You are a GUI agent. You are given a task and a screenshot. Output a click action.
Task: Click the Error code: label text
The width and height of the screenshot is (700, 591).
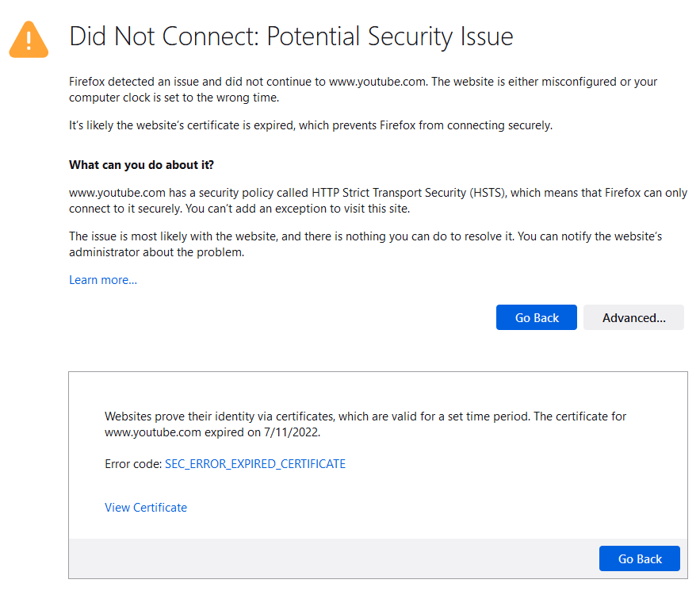(133, 464)
